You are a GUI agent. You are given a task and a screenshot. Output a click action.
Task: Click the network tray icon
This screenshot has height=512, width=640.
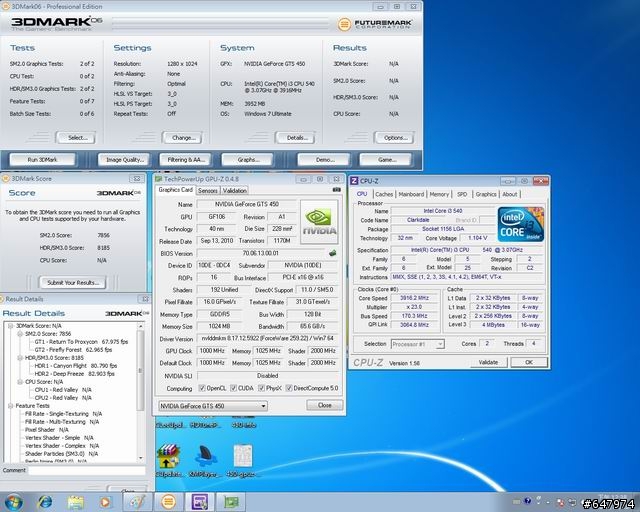point(572,501)
